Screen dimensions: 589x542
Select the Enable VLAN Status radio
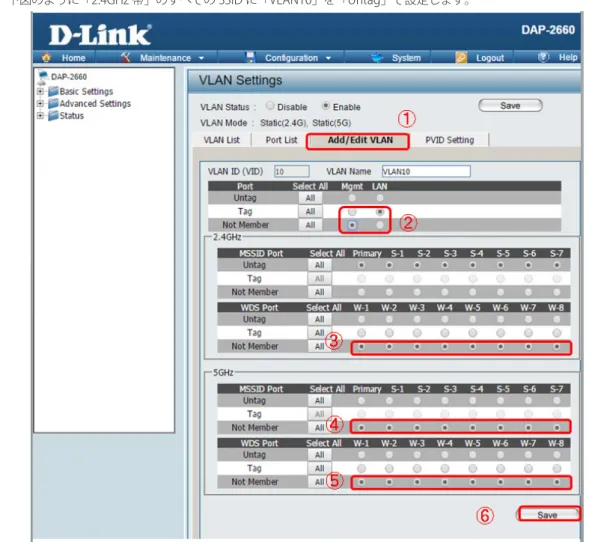tap(326, 106)
